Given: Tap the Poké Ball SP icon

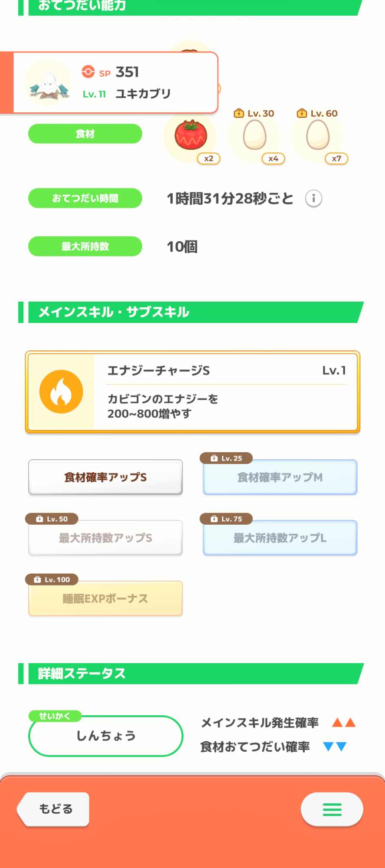Looking at the screenshot, I should 88,72.
